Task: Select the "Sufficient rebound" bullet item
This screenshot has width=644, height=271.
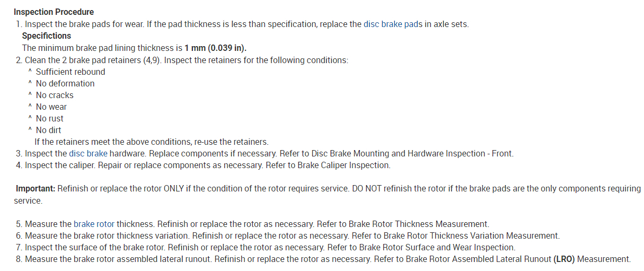Action: [70, 72]
